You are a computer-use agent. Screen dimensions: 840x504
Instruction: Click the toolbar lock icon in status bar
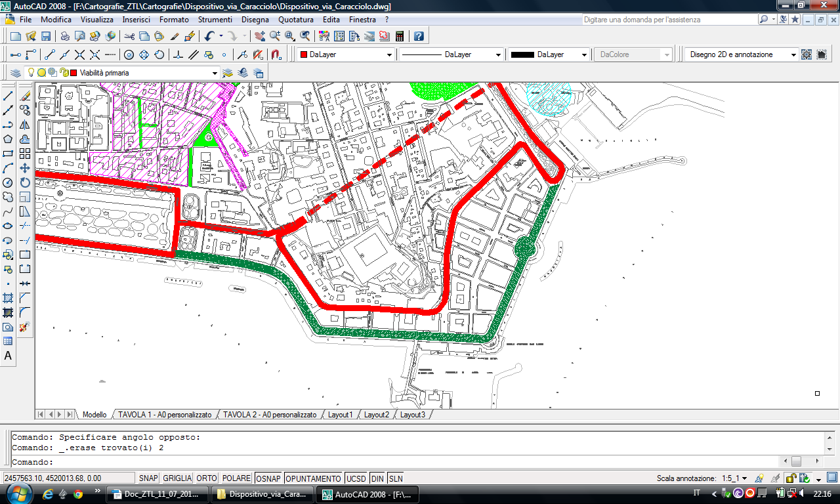click(791, 478)
